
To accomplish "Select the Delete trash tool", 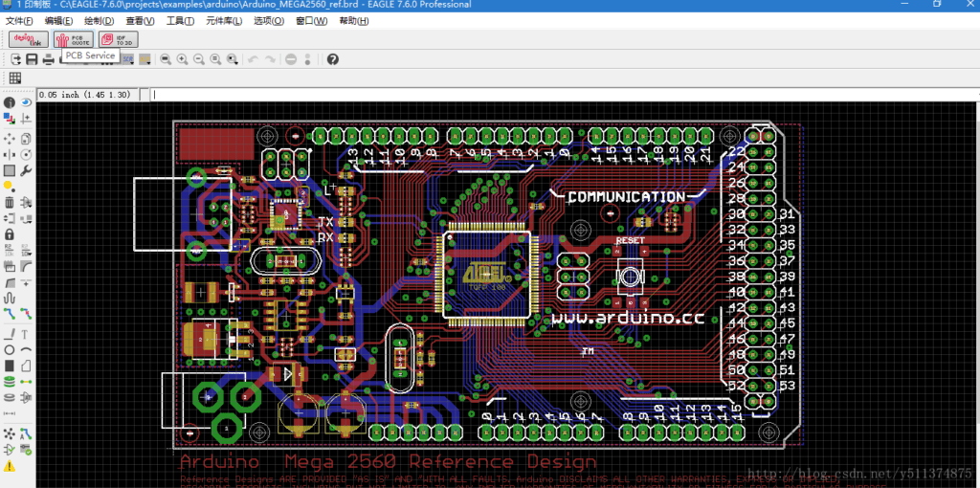I will 10,203.
